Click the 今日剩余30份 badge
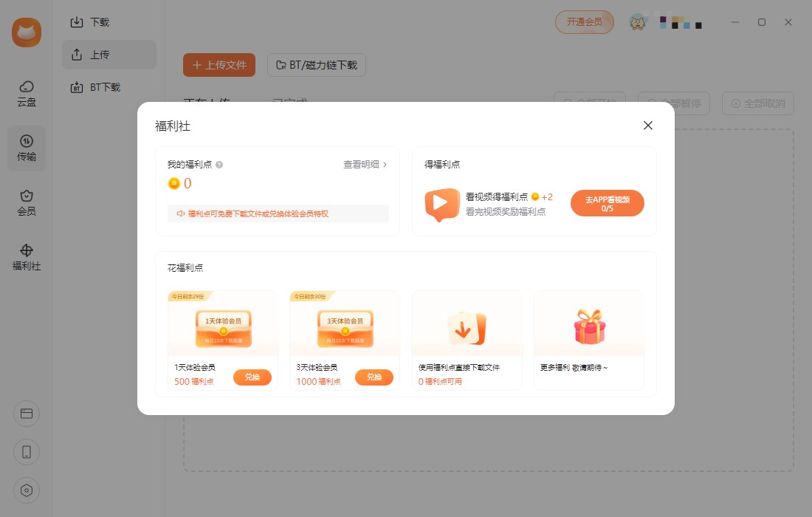The height and width of the screenshot is (517, 812). (x=311, y=296)
